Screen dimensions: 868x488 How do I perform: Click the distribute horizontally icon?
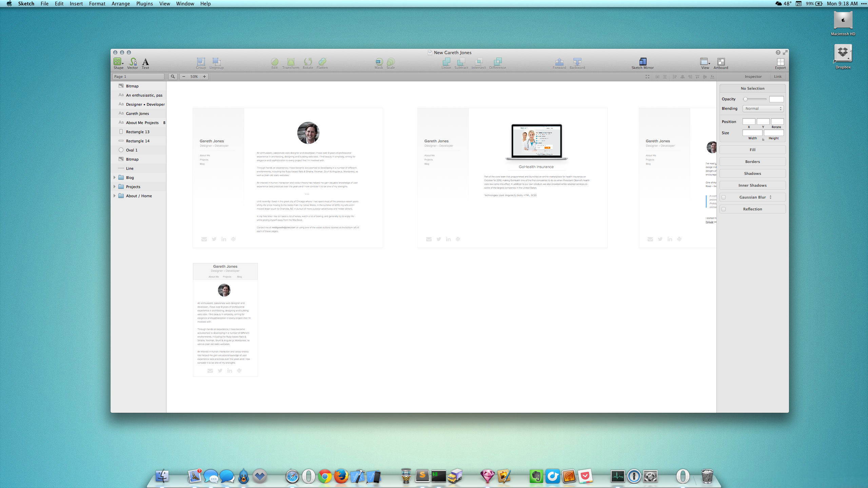pyautogui.click(x=657, y=77)
